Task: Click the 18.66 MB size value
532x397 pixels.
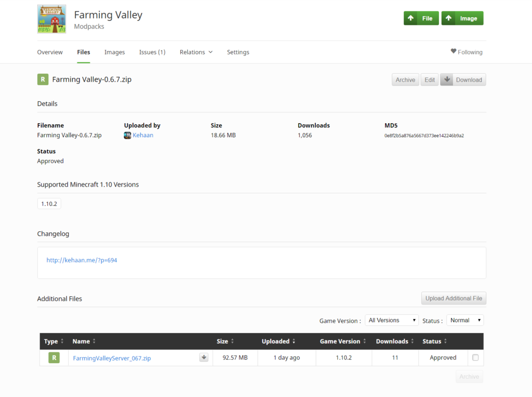Action: point(223,135)
